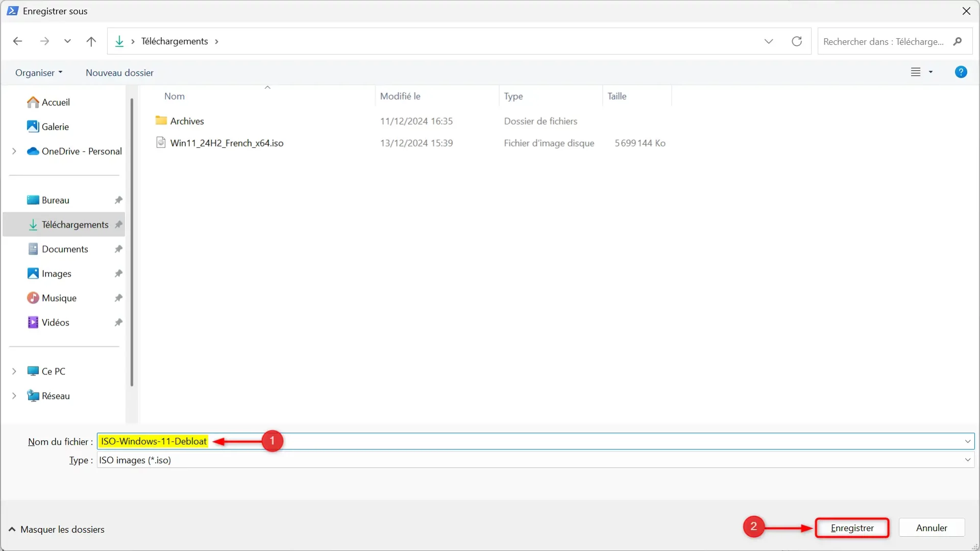Open Musique in the sidebar
The width and height of the screenshot is (980, 551).
coord(59,298)
